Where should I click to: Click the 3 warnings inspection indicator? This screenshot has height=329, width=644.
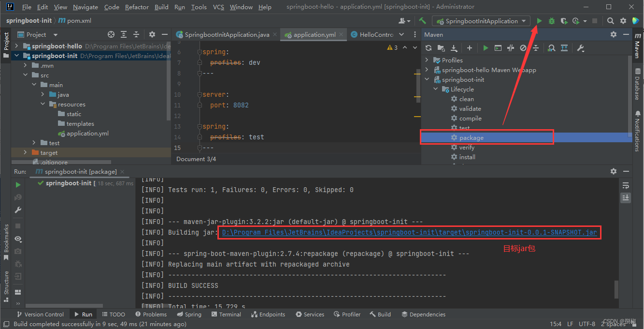pos(392,47)
